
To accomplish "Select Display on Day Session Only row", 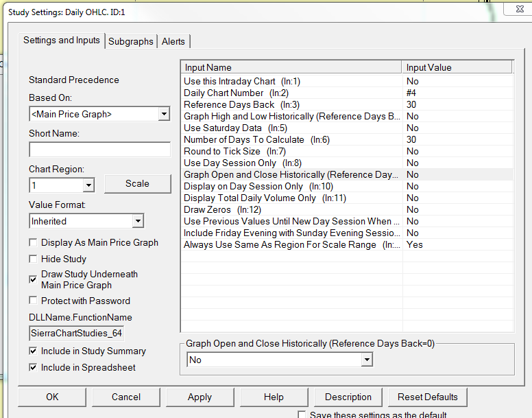I will click(x=348, y=187).
